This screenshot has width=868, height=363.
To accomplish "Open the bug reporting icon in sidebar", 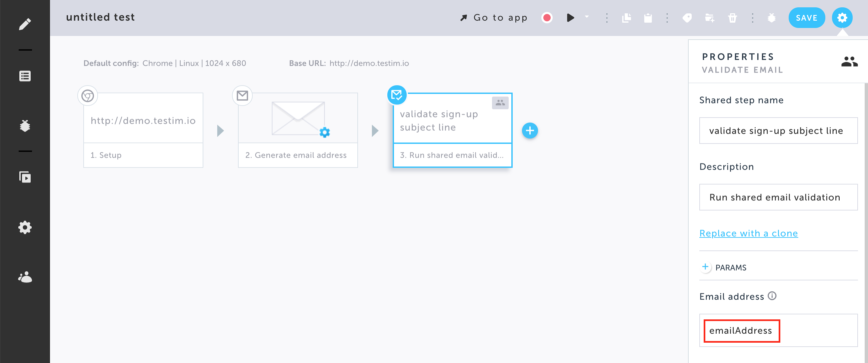I will [25, 126].
